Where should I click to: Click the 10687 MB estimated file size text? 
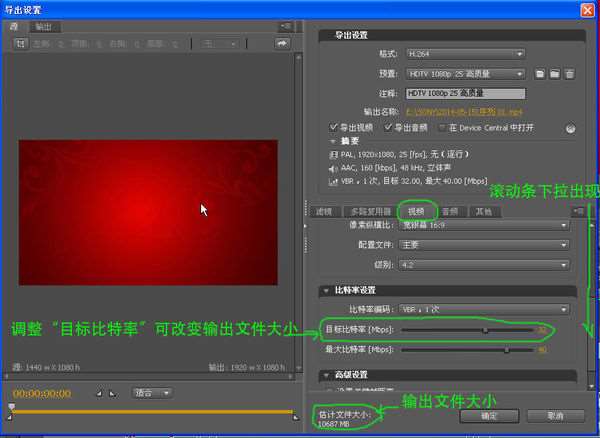tap(334, 424)
